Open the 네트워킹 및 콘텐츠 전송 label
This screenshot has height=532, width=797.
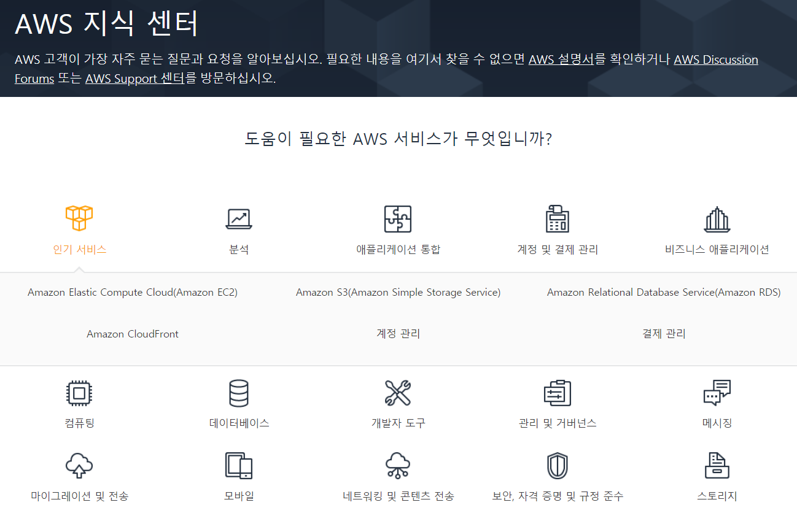[x=398, y=496]
